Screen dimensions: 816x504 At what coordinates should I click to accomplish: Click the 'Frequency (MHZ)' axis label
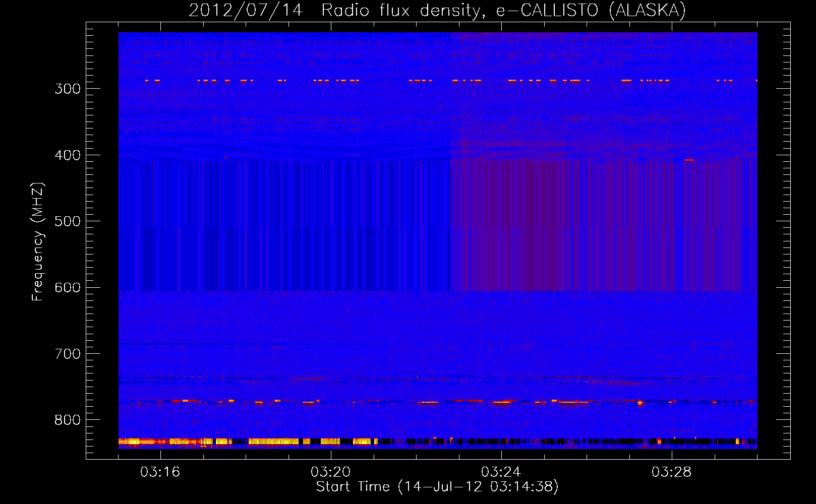coord(38,241)
